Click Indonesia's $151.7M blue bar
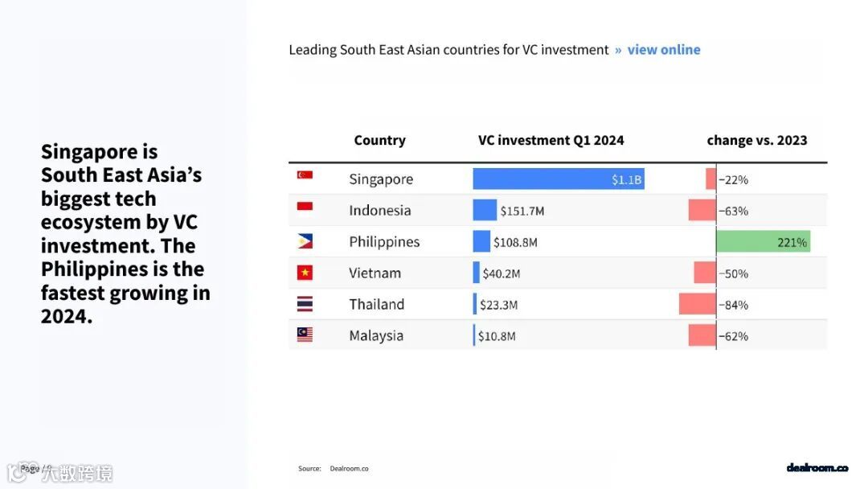Screen dimensions: 868x489 point(485,210)
